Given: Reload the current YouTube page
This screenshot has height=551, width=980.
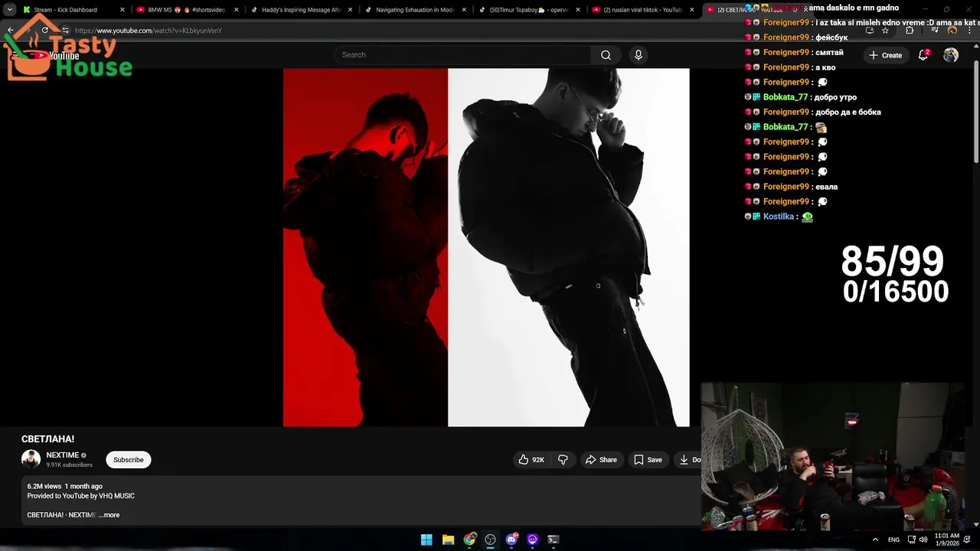Looking at the screenshot, I should pyautogui.click(x=45, y=31).
